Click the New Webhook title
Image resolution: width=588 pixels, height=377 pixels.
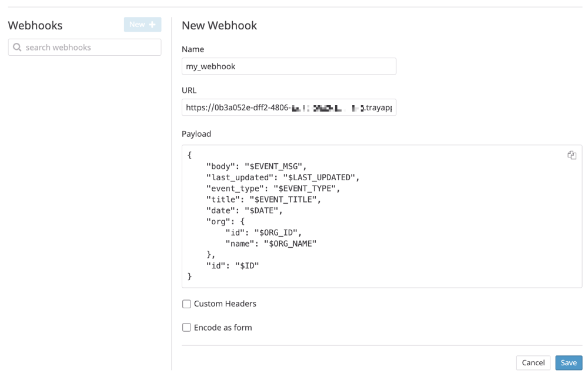point(219,25)
